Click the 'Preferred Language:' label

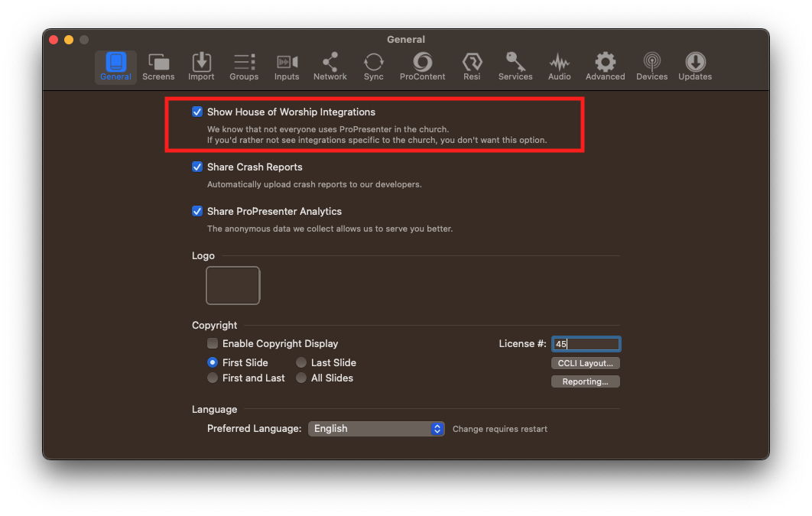(x=255, y=429)
